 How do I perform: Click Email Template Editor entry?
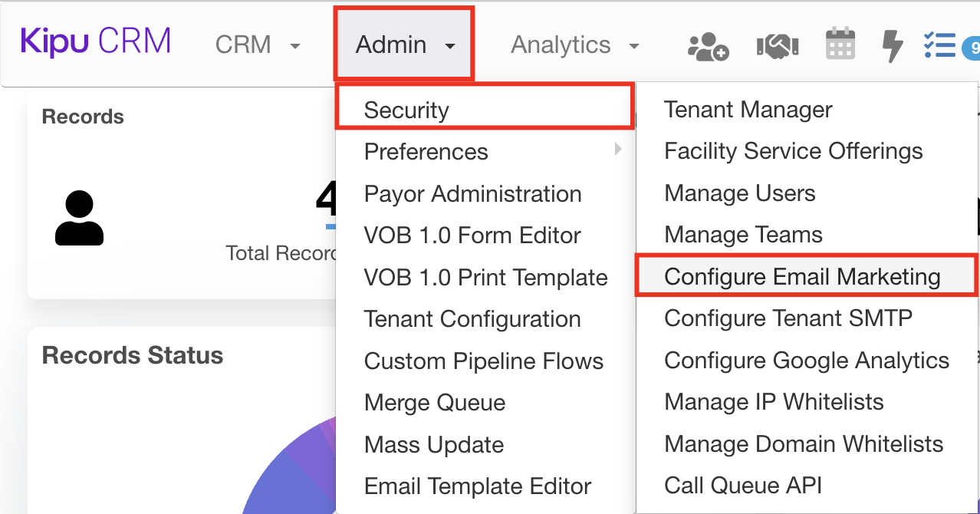[477, 486]
